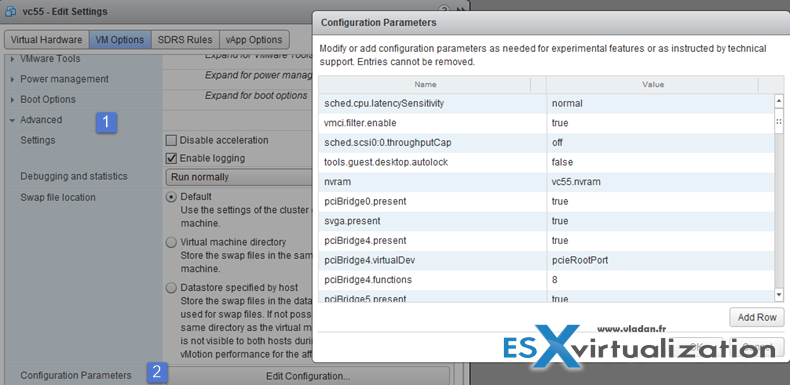Select the pciBridge0.present parameter
Image resolution: width=790 pixels, height=385 pixels.
tap(365, 202)
